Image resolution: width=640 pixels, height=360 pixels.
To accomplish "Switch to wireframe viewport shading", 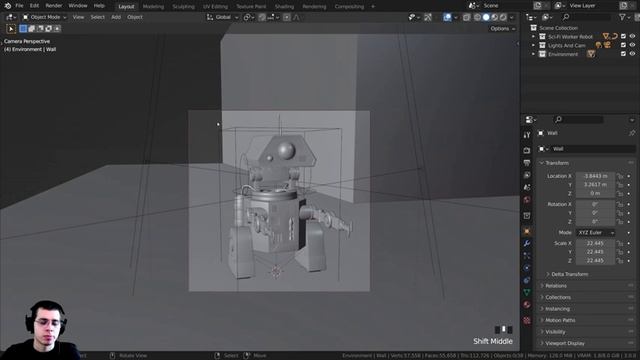I will point(477,17).
